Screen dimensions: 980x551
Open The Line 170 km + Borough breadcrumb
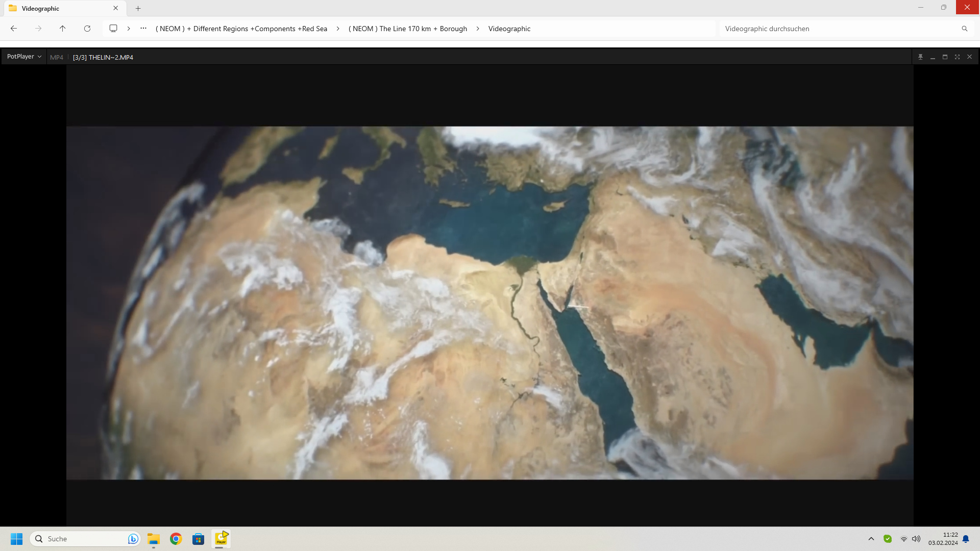(x=408, y=29)
